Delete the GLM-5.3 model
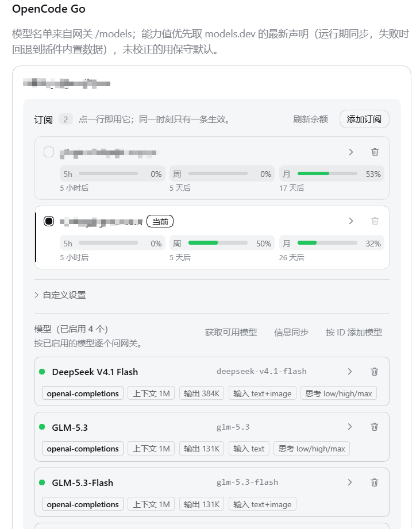Screen dimensions: 420x529 click(x=375, y=427)
